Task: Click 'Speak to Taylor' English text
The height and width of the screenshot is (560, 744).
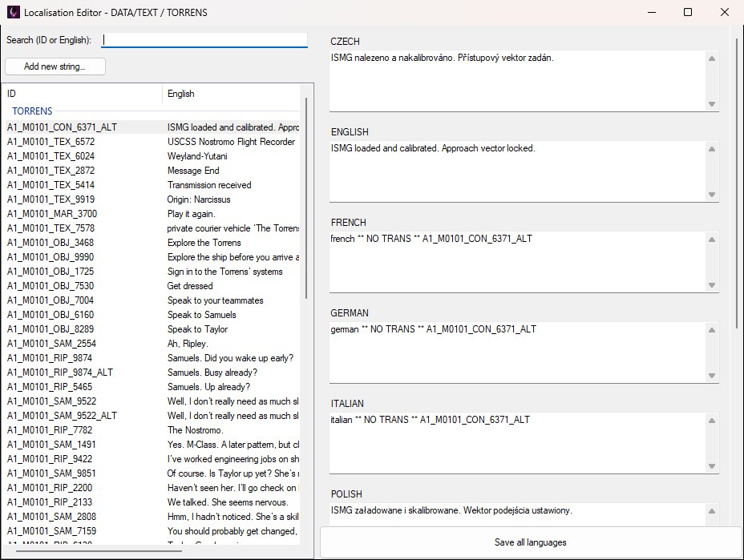Action: point(197,329)
